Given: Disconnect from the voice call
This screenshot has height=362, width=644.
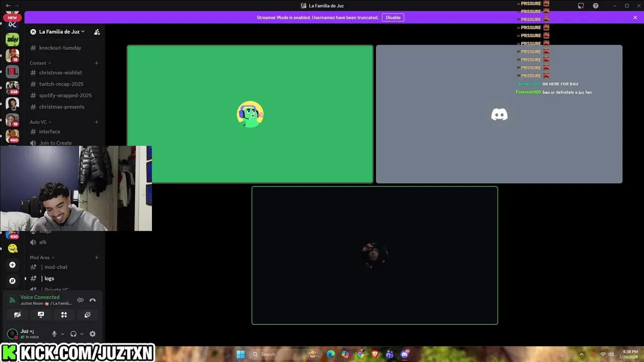Looking at the screenshot, I should tap(93, 300).
